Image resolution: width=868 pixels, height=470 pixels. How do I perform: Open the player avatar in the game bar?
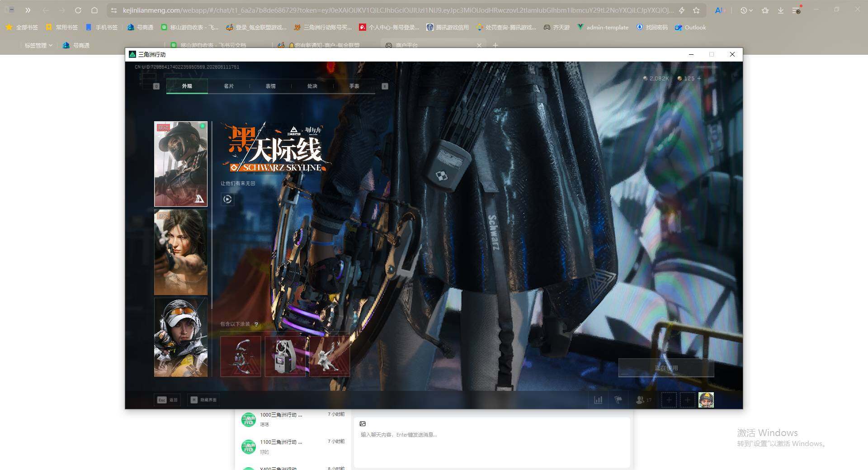(x=706, y=400)
